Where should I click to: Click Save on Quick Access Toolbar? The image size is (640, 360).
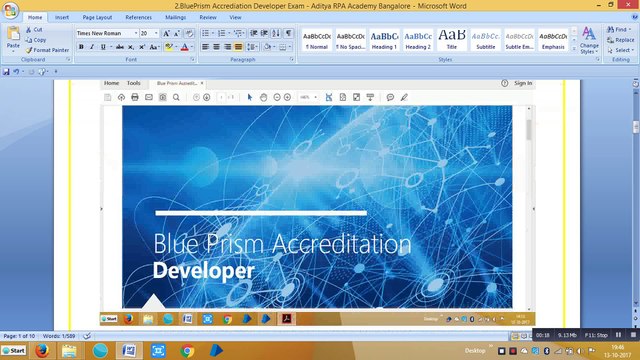(6, 72)
